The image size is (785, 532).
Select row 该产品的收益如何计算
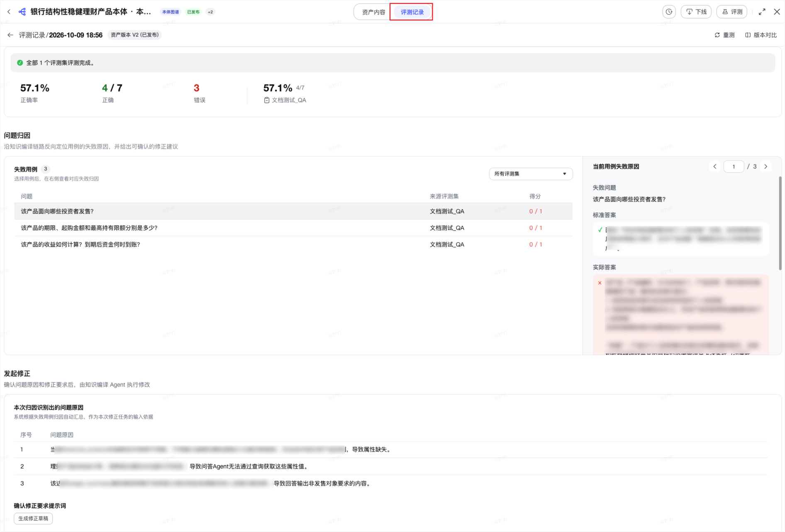[293, 244]
